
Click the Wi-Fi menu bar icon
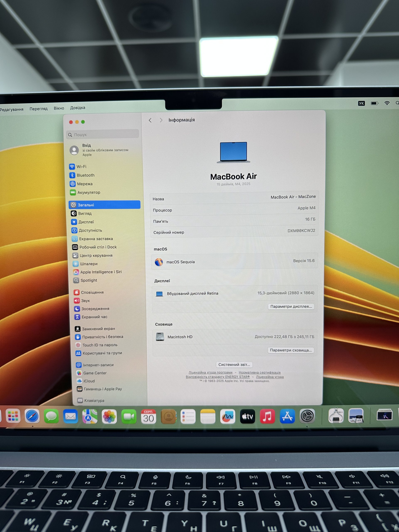click(387, 103)
